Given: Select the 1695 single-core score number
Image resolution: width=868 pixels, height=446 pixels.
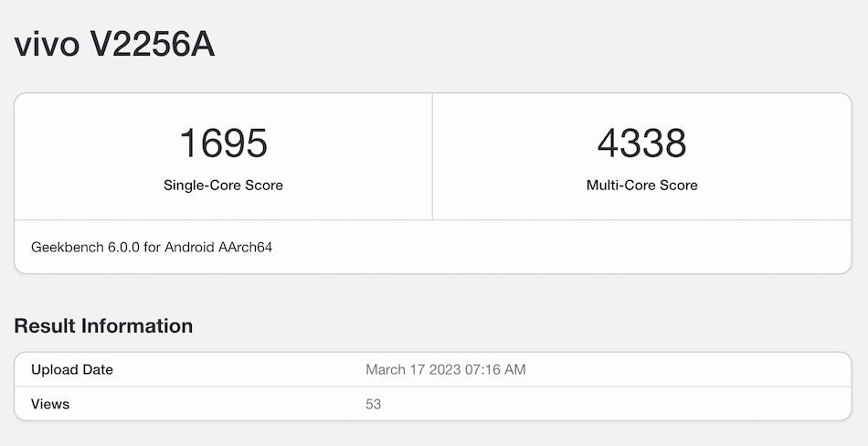Looking at the screenshot, I should pyautogui.click(x=223, y=143).
